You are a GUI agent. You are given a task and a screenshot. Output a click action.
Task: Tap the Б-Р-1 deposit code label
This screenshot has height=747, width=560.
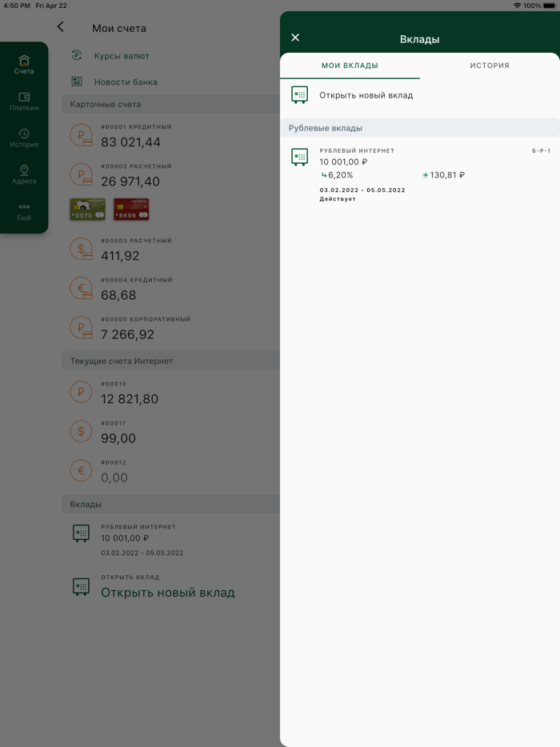coord(541,150)
